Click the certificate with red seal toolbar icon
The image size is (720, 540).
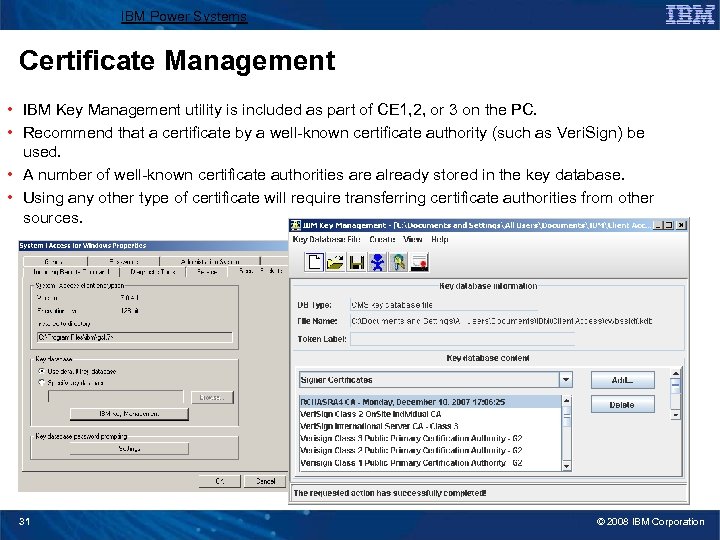coord(419,263)
